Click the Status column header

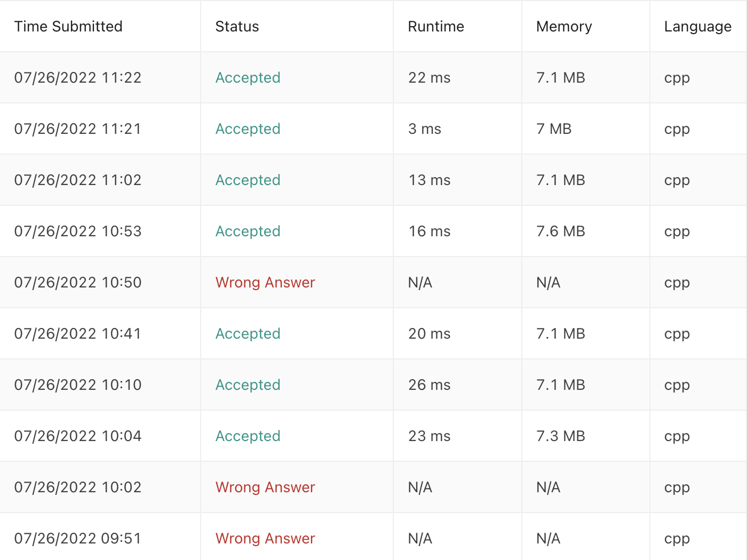pyautogui.click(x=237, y=27)
